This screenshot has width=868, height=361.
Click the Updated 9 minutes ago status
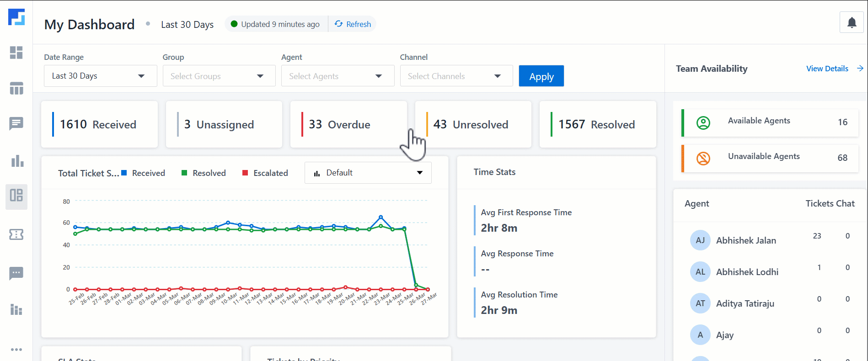(x=276, y=24)
